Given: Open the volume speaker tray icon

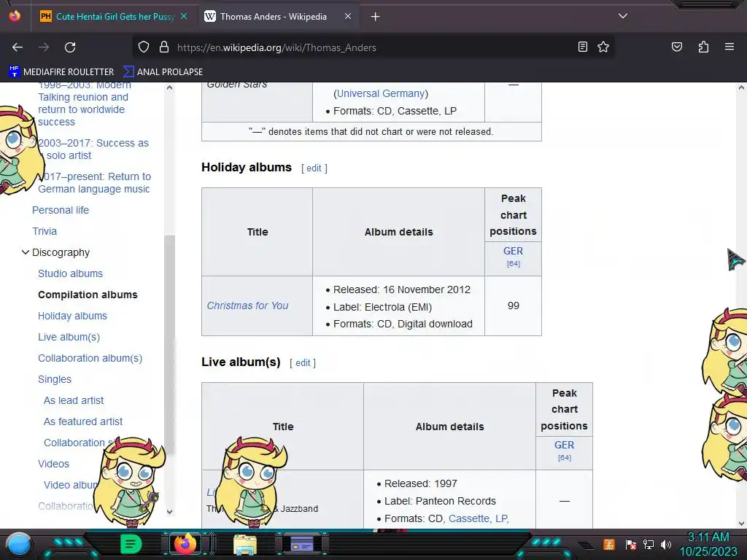Looking at the screenshot, I should (x=666, y=544).
